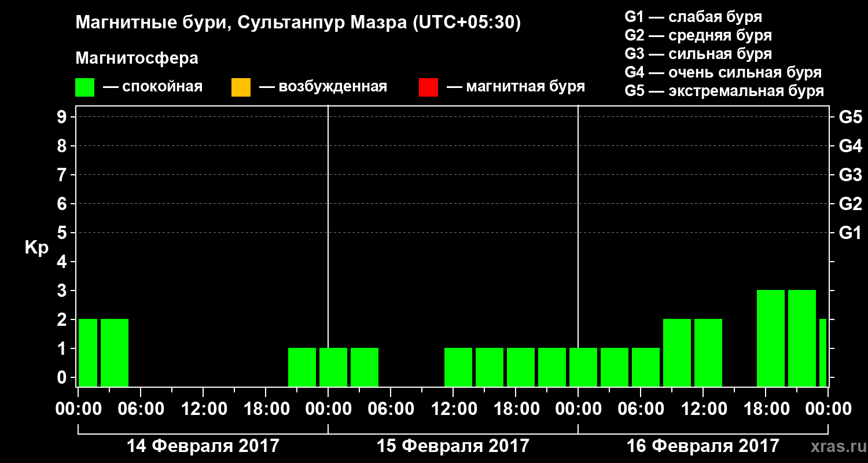Click the 12:00 time label for 14 February

[x=203, y=409]
